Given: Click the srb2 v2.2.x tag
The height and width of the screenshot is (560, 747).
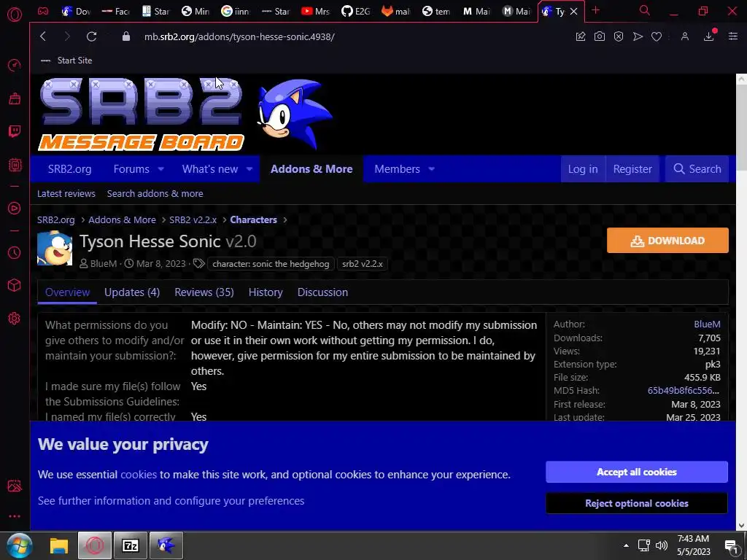Looking at the screenshot, I should (363, 264).
